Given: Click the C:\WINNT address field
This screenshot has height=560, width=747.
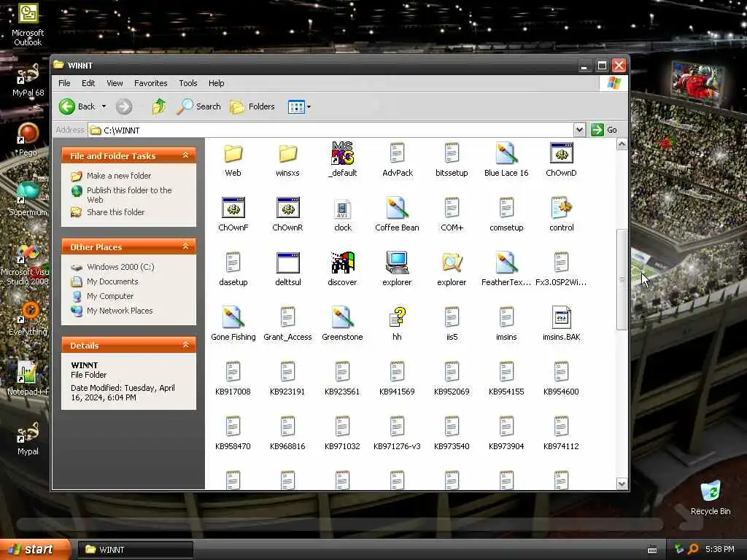Looking at the screenshot, I should tap(330, 130).
